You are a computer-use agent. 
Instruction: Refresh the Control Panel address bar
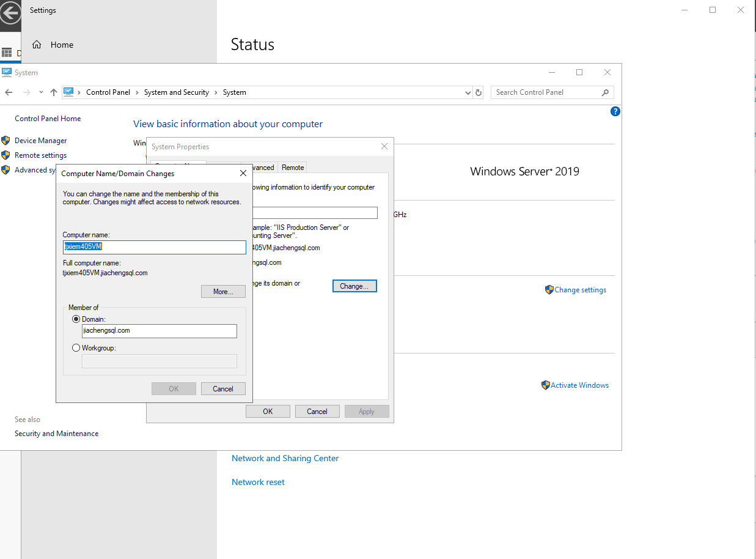(479, 92)
